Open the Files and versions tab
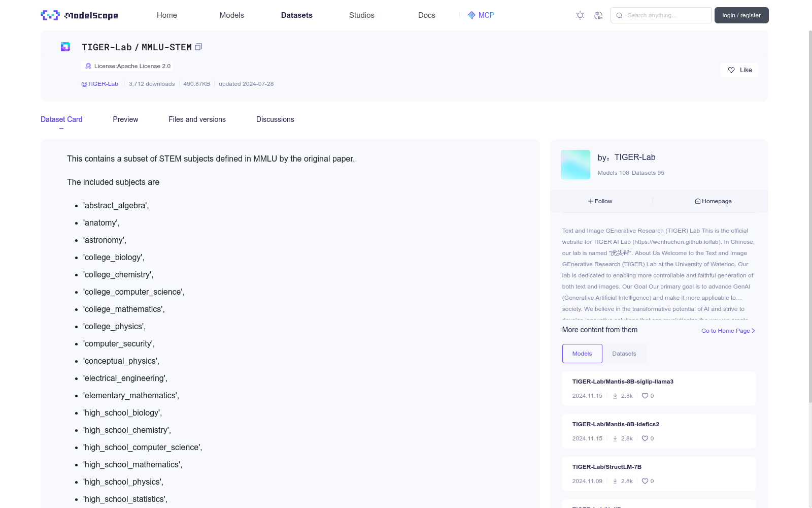The image size is (812, 508). coord(197,119)
